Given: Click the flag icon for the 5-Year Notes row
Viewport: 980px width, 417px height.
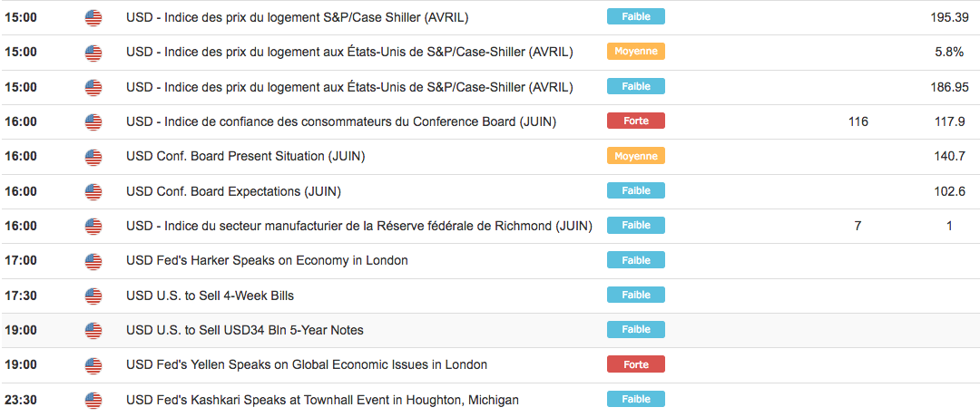Looking at the screenshot, I should [93, 330].
